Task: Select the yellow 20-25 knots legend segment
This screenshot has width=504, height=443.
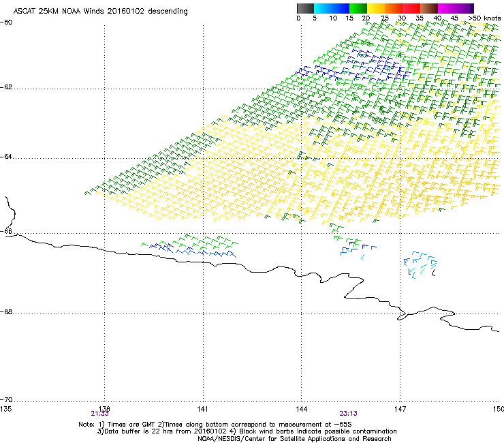Action: (376, 8)
